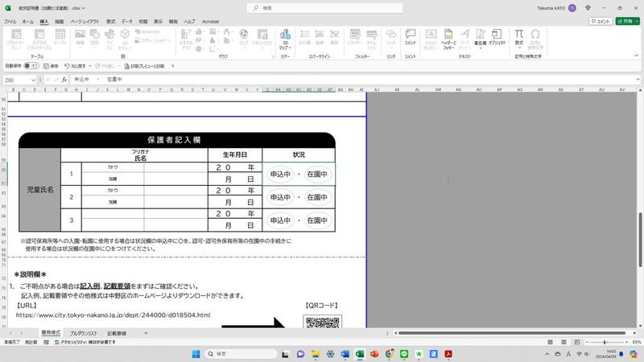This screenshot has width=644, height=362.
Task: Open the Equation (数式) insert tool
Action: tap(519, 39)
